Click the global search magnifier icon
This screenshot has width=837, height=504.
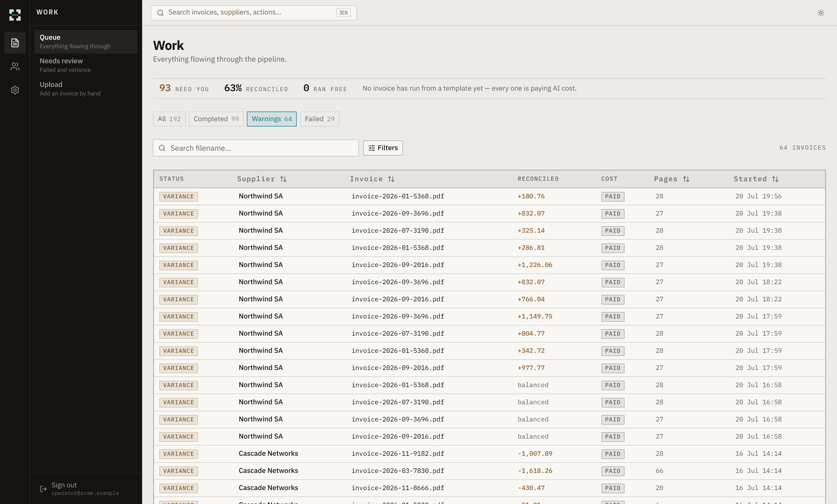click(x=160, y=13)
